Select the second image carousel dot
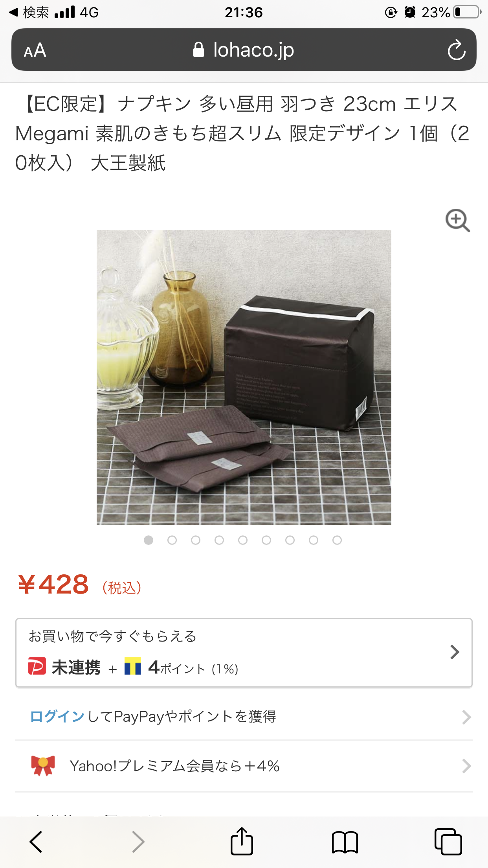Image resolution: width=488 pixels, height=868 pixels. coord(172,540)
